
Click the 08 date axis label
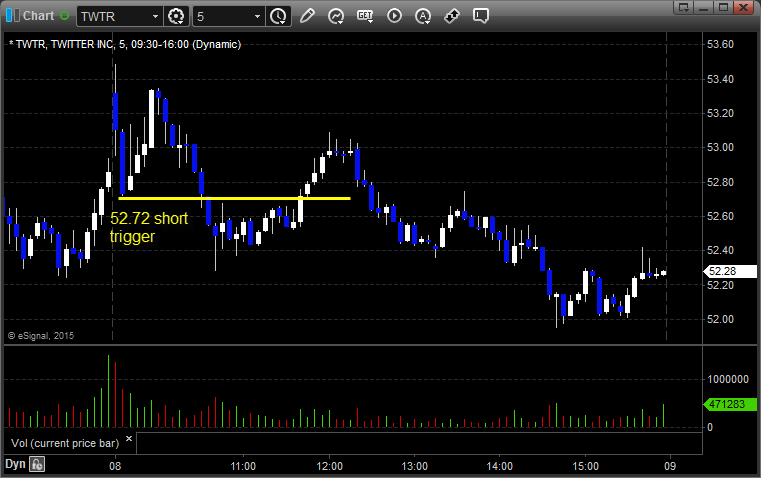(x=115, y=466)
